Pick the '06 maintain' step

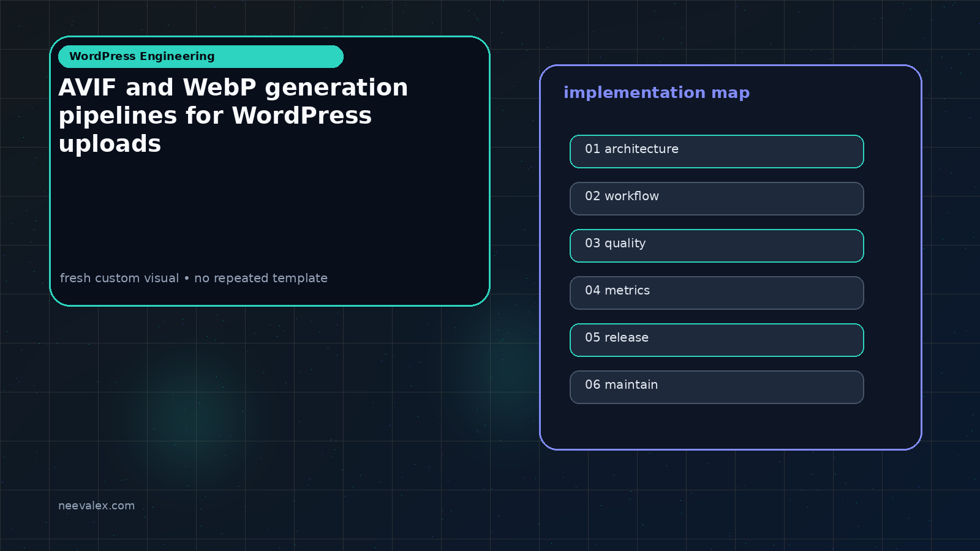point(717,387)
